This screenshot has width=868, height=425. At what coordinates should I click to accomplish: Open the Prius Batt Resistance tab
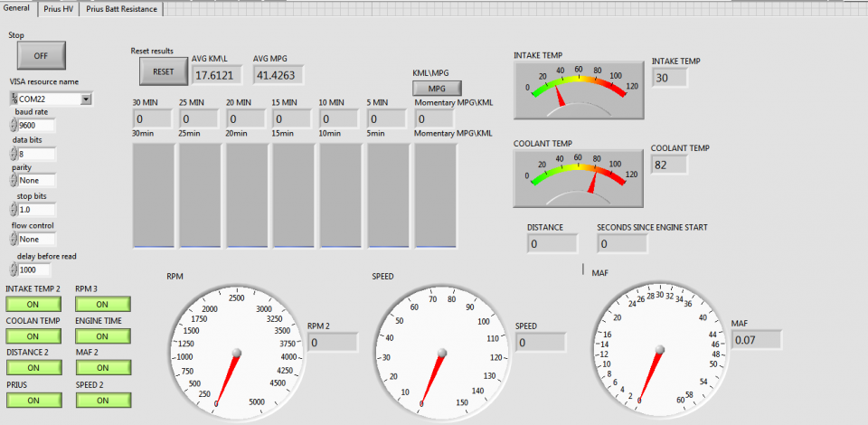(x=122, y=9)
